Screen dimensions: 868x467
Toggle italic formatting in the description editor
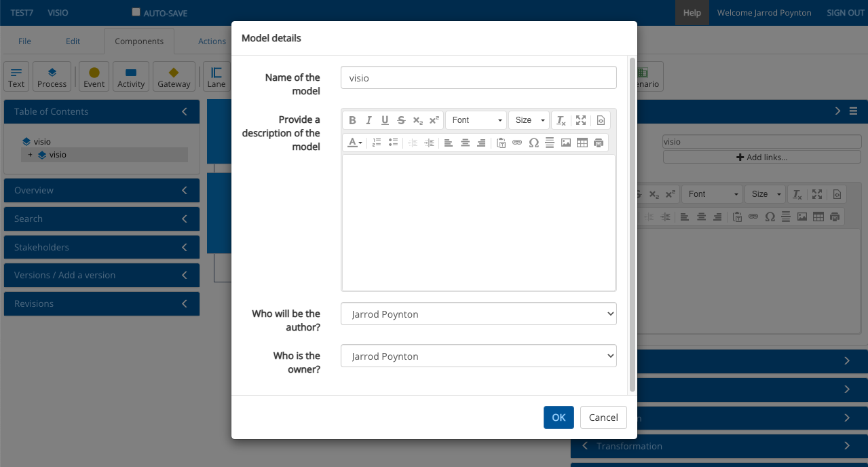(x=369, y=120)
